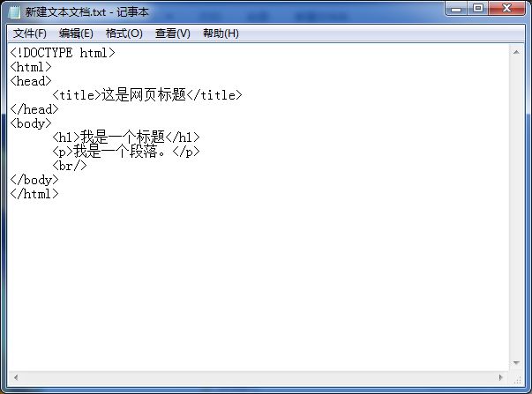This screenshot has width=532, height=394.
Task: Click the vertical scrollbar up arrow
Action: click(x=516, y=52)
